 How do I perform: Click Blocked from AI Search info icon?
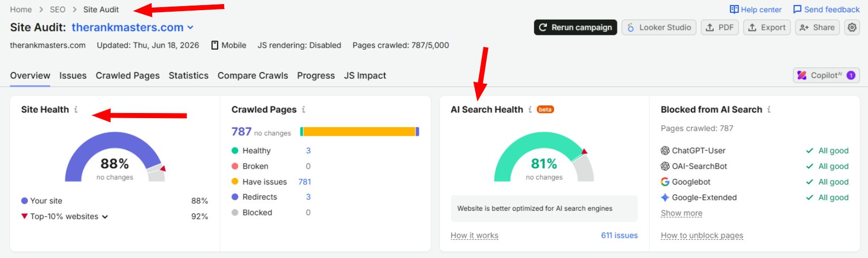pos(769,109)
